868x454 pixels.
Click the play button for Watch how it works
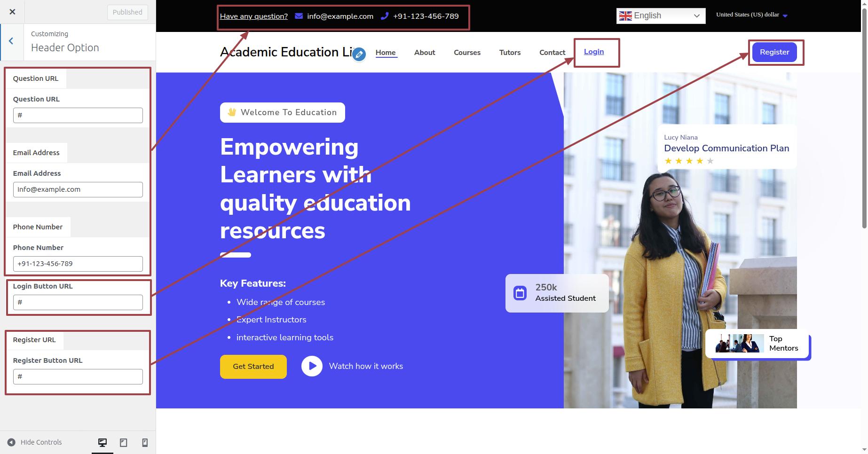coord(312,366)
